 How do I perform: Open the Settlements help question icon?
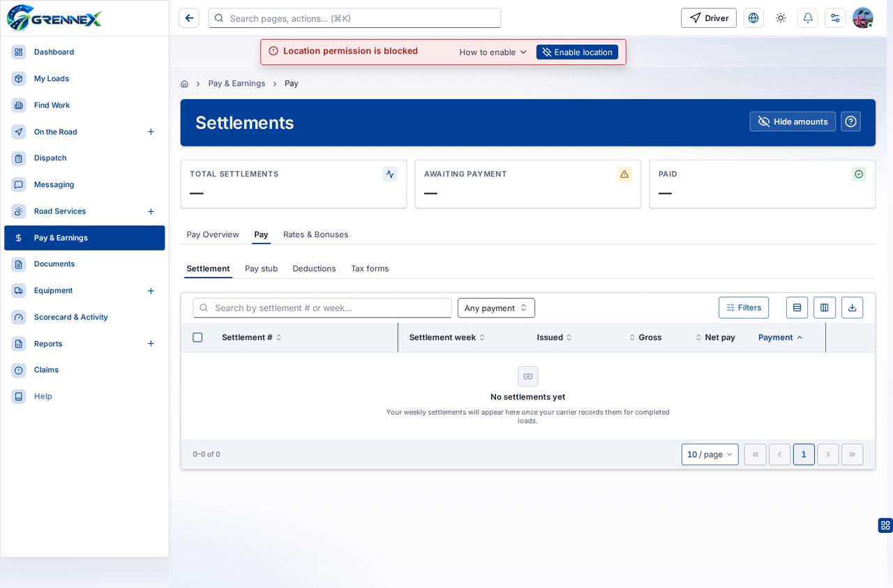coord(851,121)
